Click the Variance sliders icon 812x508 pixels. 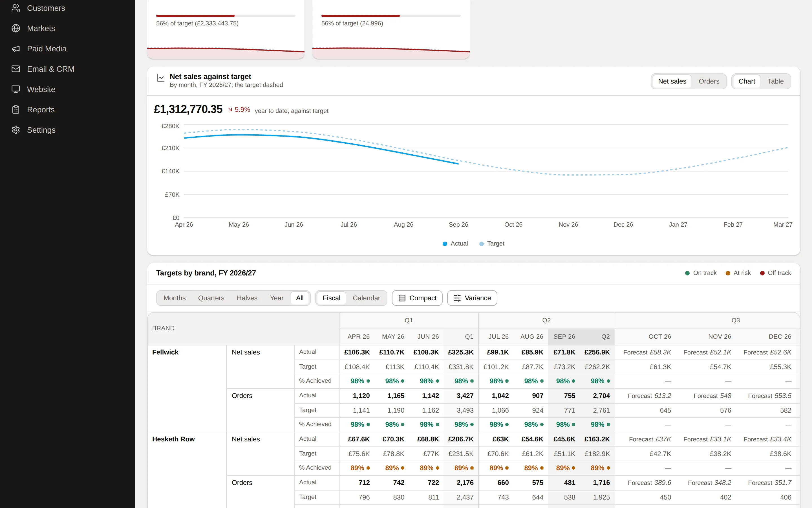coord(457,298)
